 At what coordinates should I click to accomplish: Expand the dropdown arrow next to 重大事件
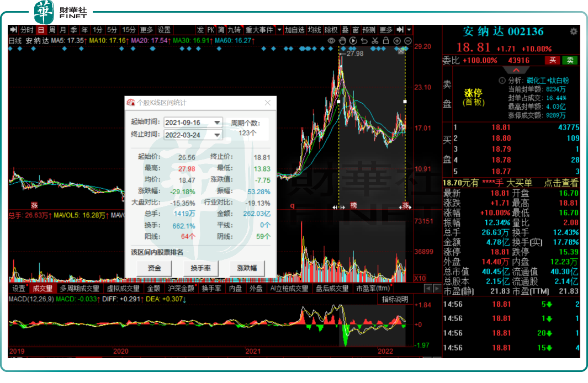279,30
